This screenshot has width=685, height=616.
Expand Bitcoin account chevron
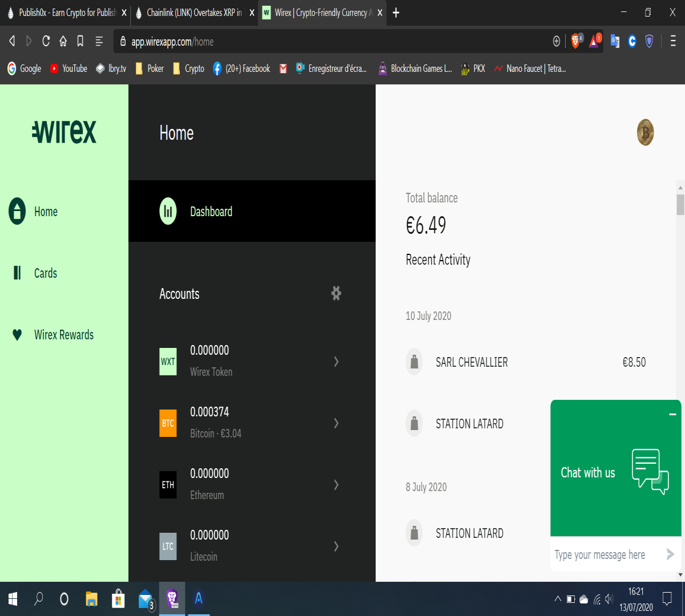(336, 423)
